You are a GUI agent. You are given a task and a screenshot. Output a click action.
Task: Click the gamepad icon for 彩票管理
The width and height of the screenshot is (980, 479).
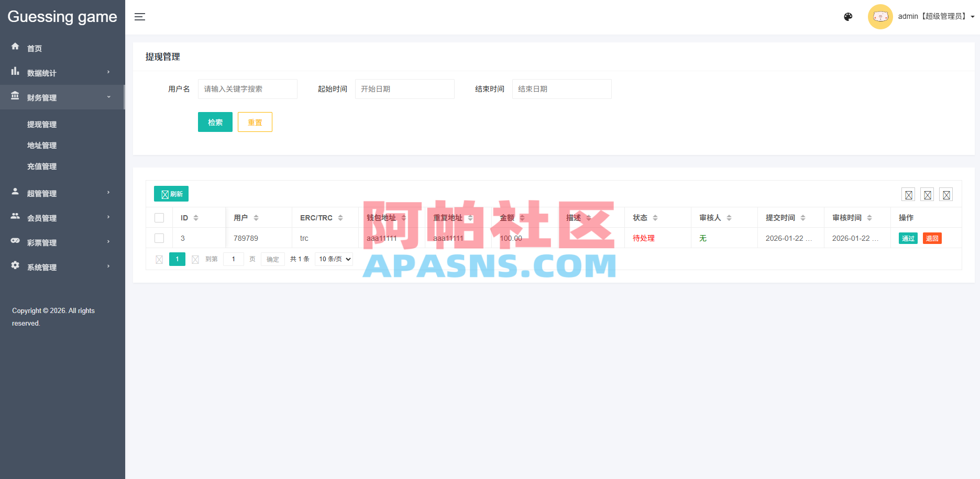click(x=15, y=241)
